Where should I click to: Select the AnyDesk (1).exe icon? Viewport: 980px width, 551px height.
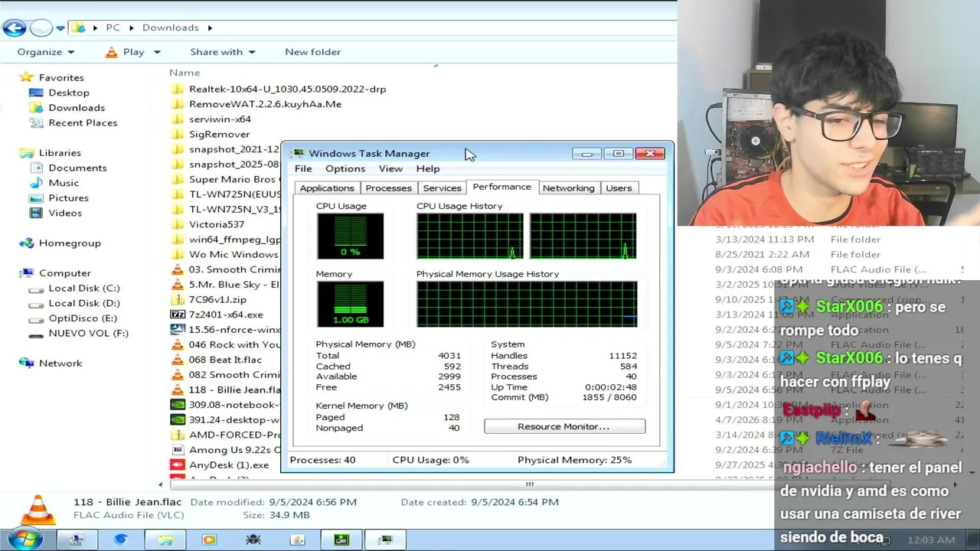click(178, 465)
